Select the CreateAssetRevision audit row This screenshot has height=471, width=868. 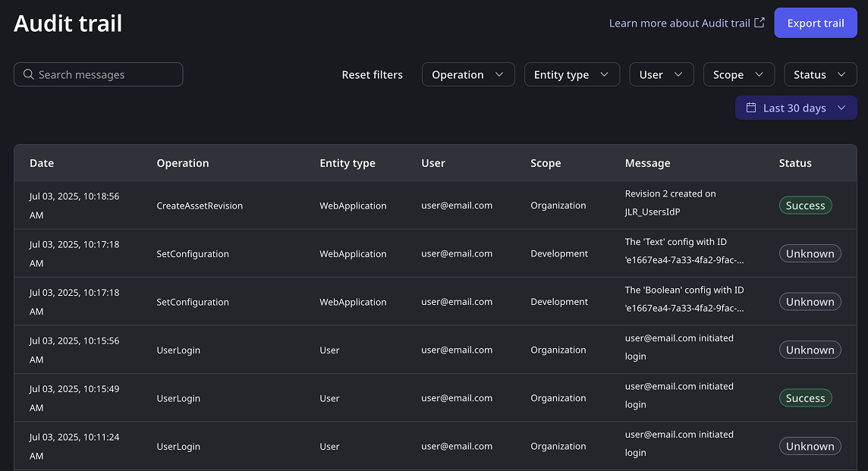tap(200, 206)
